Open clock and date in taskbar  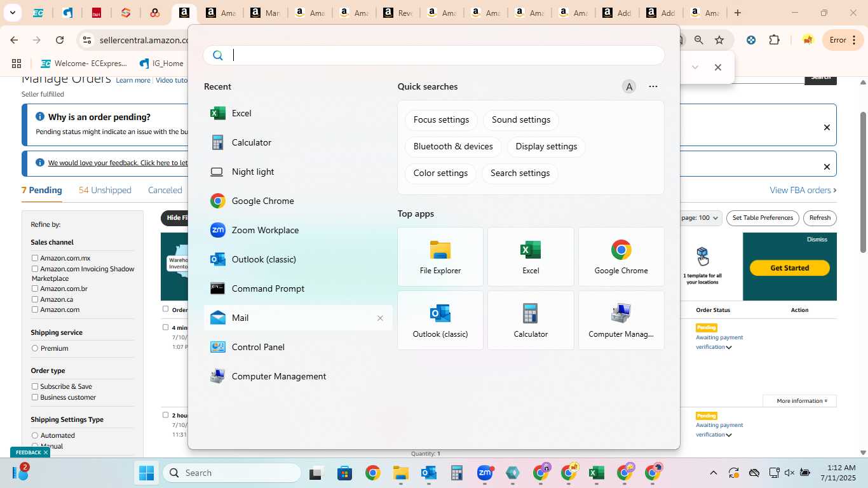837,473
